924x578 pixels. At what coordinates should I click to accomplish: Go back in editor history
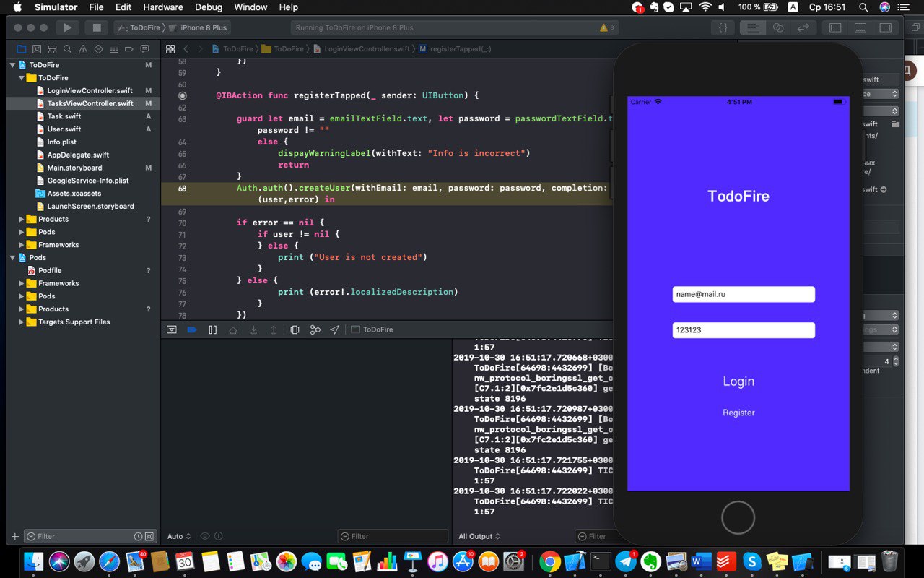[x=186, y=49]
